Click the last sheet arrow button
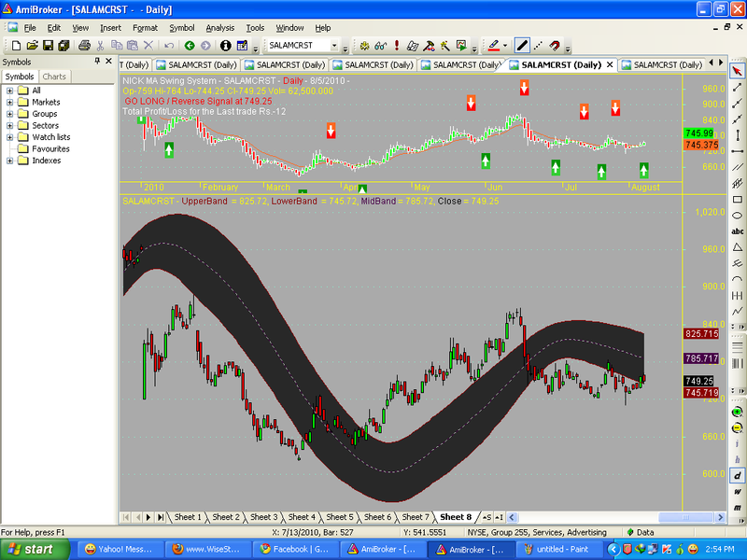 point(161,517)
